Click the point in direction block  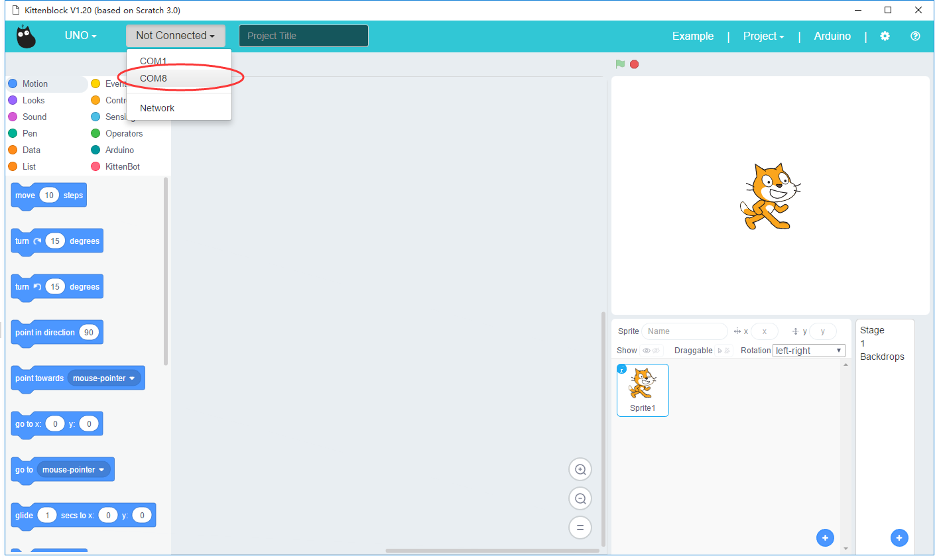[57, 333]
